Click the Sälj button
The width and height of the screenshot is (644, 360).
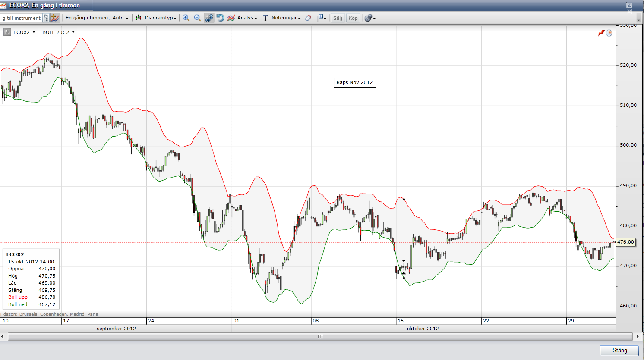click(x=338, y=18)
